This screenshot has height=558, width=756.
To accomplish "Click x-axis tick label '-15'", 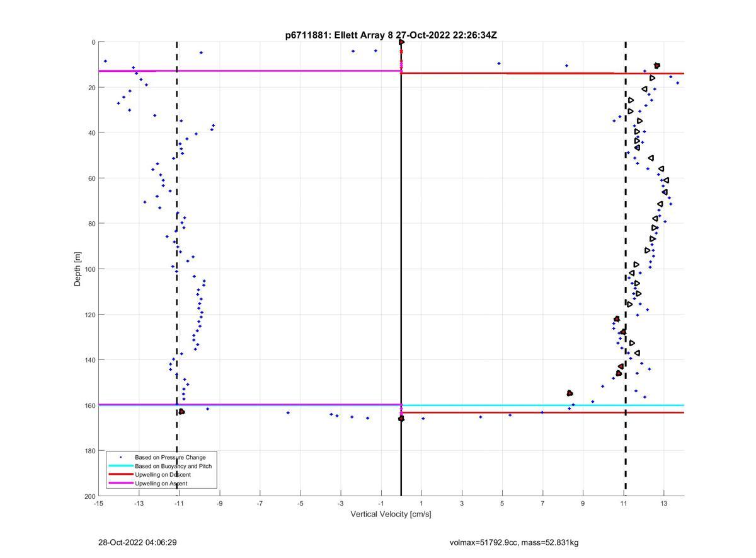I will point(98,503).
